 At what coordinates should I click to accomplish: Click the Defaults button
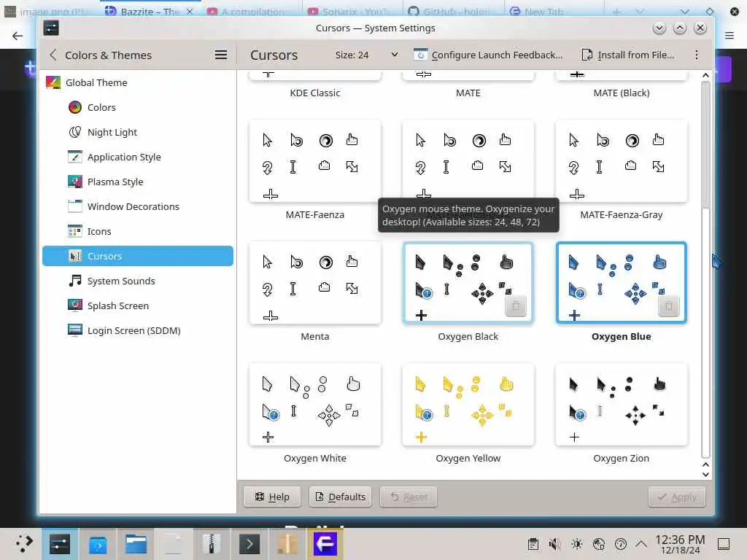point(340,497)
